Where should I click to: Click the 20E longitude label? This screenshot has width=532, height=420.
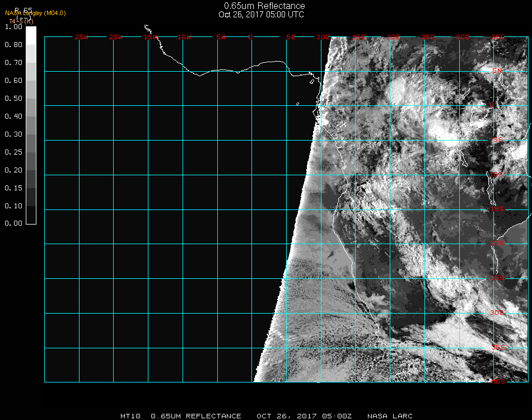pos(394,37)
